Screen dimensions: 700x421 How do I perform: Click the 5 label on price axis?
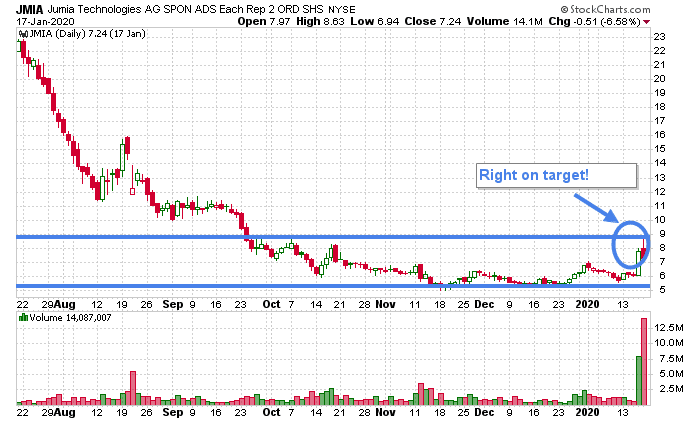click(662, 290)
